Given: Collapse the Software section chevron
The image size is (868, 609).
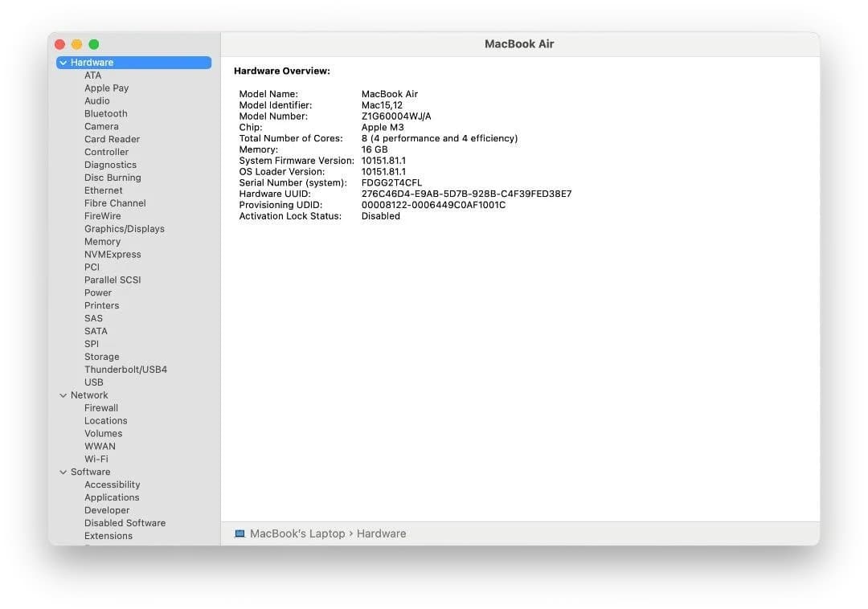Looking at the screenshot, I should [x=63, y=472].
